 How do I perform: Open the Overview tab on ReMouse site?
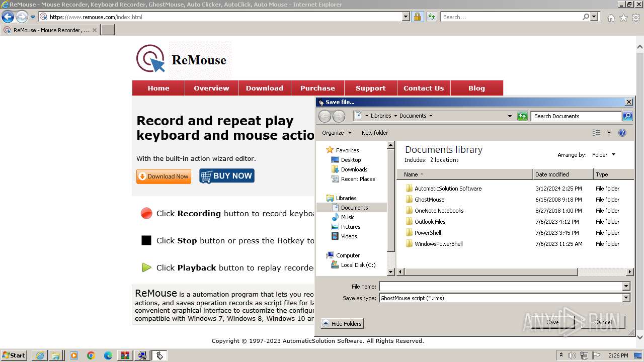click(x=211, y=88)
